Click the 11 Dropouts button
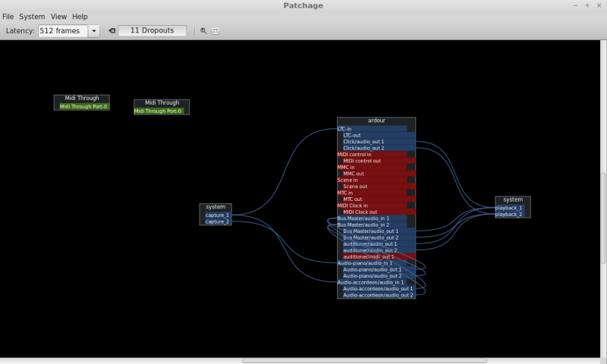 (x=152, y=31)
